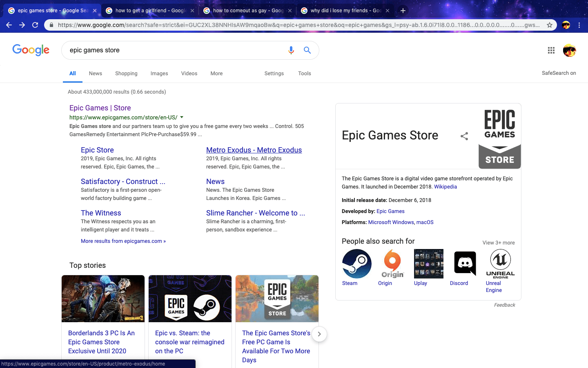Open the Origin icon in related searches
Image resolution: width=588 pixels, height=368 pixels.
click(393, 264)
